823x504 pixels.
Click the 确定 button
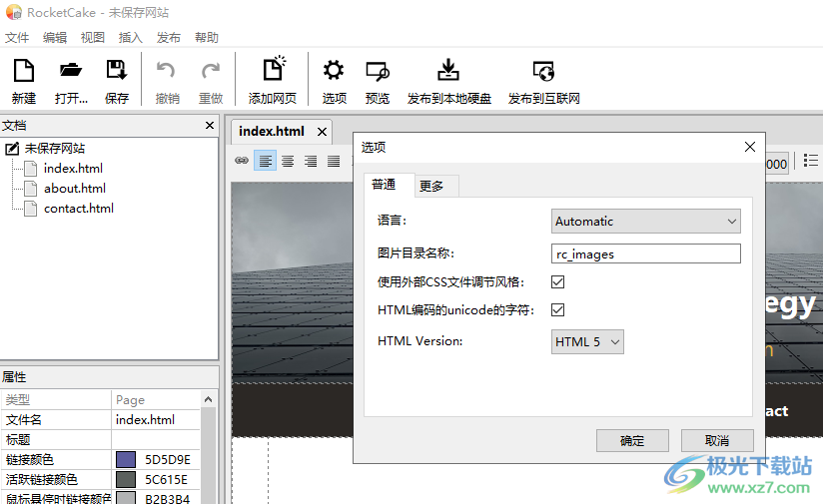(x=632, y=440)
